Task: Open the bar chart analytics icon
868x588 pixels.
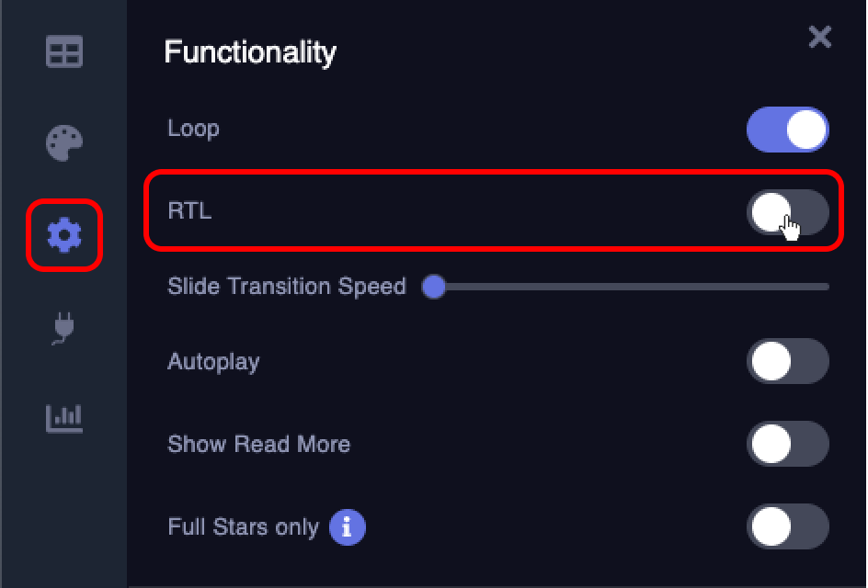Action: (x=64, y=418)
